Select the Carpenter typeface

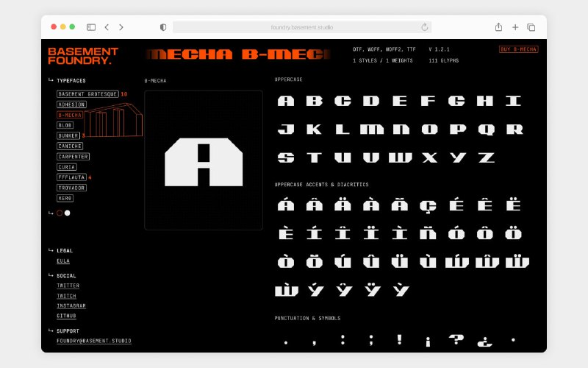(73, 157)
